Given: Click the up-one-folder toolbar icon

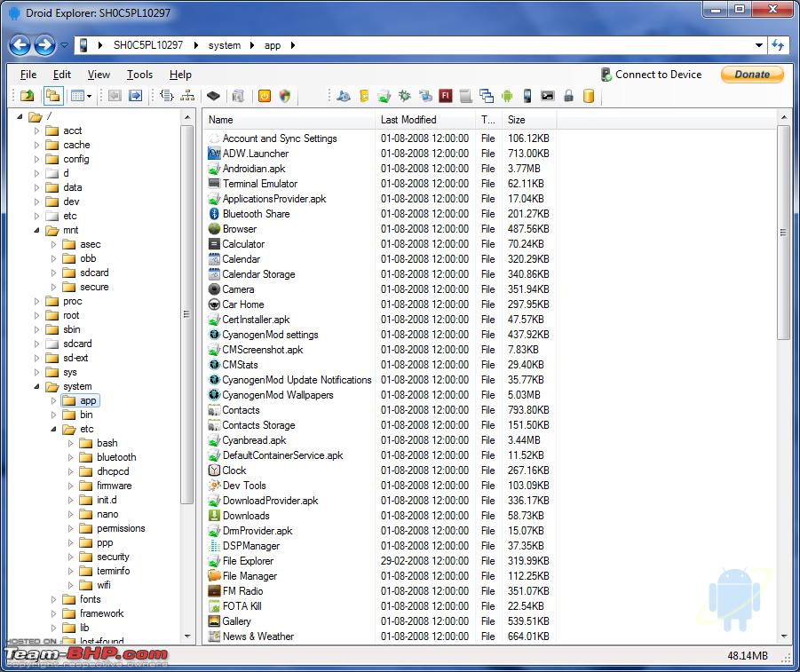Looking at the screenshot, I should coord(27,95).
